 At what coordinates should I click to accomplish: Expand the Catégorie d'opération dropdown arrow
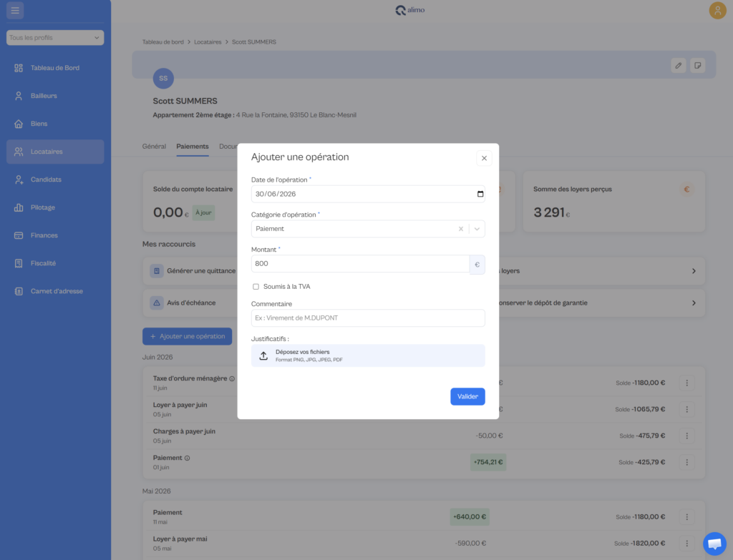[x=477, y=229]
